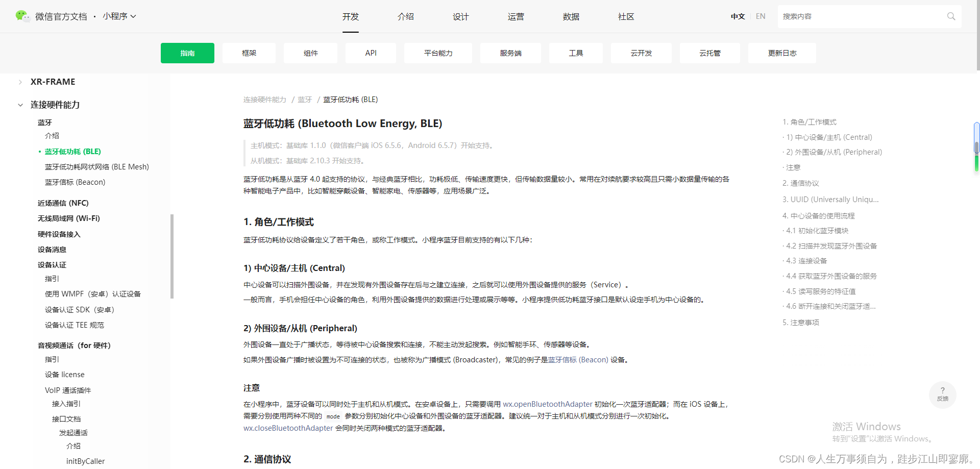980x469 pixels.
Task: Open the 组件 sub-navigation button
Action: pyautogui.click(x=310, y=53)
